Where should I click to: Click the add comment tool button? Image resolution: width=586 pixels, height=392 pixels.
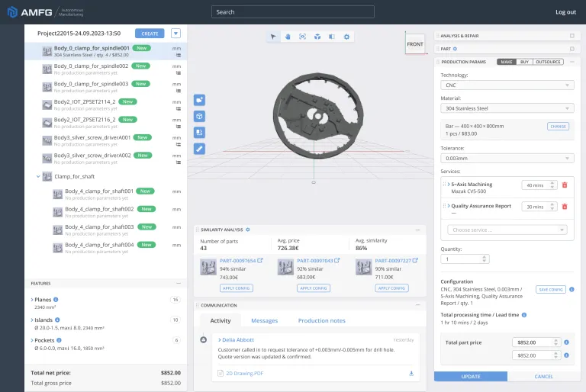199,100
